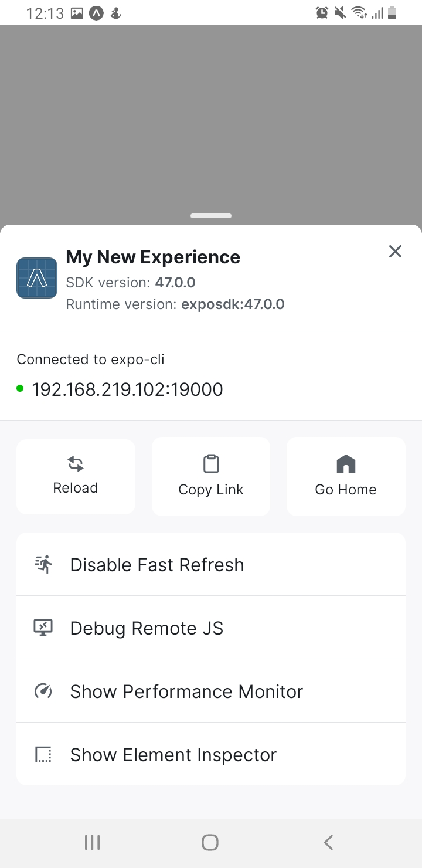Tap the Android back navigation button
The width and height of the screenshot is (422, 868).
[x=328, y=843]
